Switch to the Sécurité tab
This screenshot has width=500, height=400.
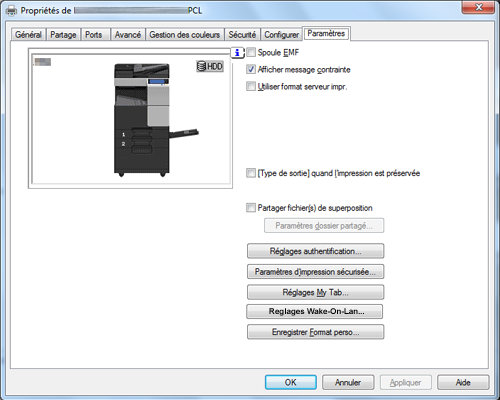pos(242,35)
